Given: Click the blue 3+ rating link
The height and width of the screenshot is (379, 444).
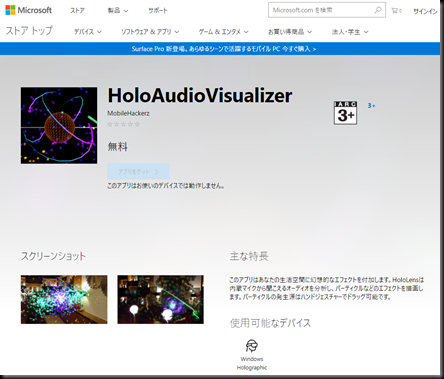Looking at the screenshot, I should pyautogui.click(x=371, y=106).
